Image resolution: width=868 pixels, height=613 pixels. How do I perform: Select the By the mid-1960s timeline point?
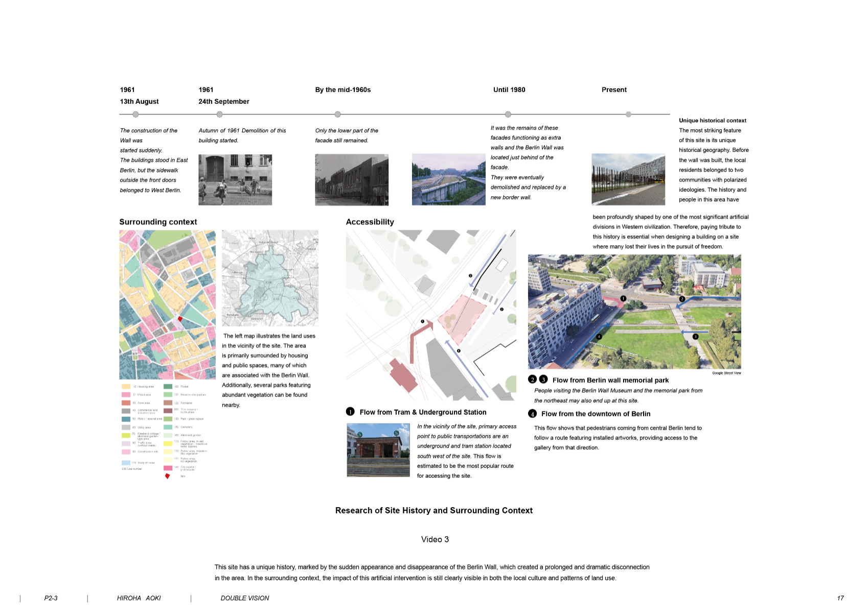[x=337, y=114]
